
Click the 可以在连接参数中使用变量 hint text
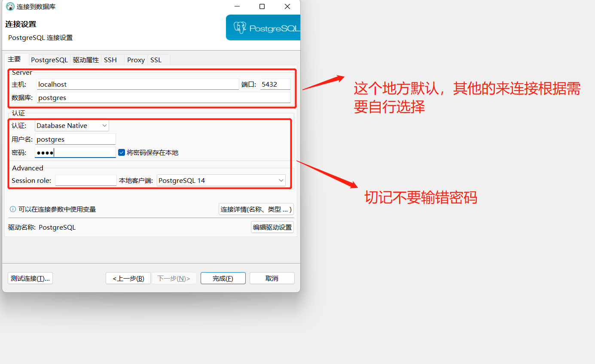click(57, 209)
